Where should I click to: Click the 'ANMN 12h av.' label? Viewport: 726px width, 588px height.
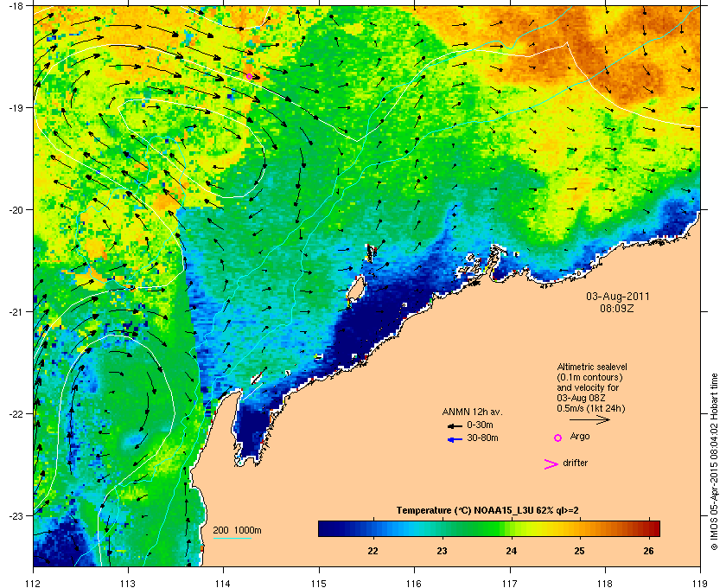[x=472, y=412]
